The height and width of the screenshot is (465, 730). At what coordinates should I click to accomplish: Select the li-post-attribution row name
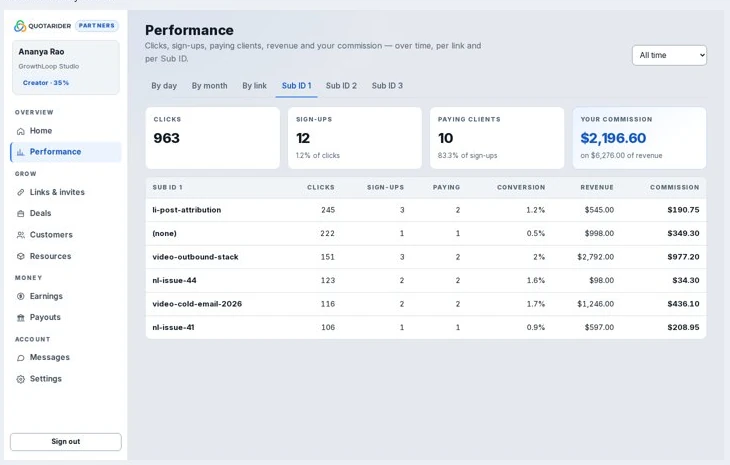click(x=187, y=210)
